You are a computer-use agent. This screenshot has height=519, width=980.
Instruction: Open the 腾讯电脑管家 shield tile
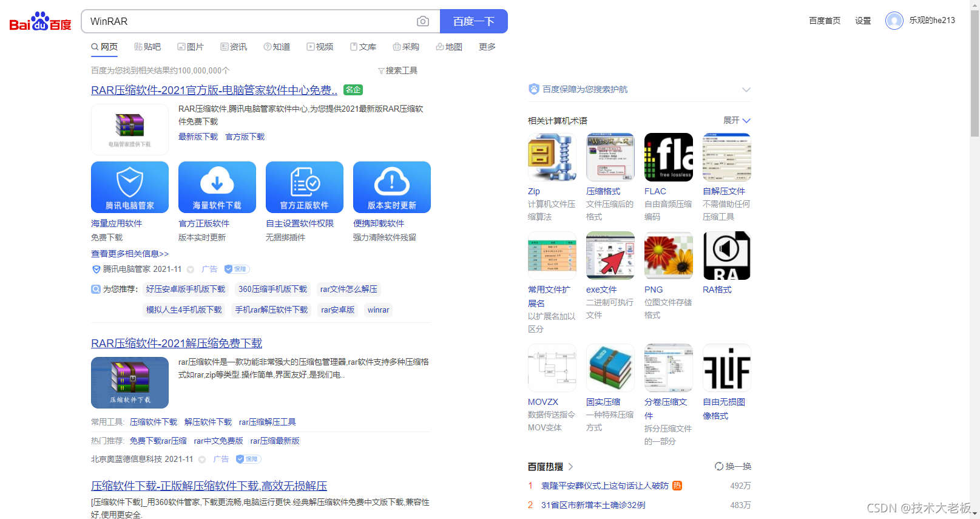(130, 187)
